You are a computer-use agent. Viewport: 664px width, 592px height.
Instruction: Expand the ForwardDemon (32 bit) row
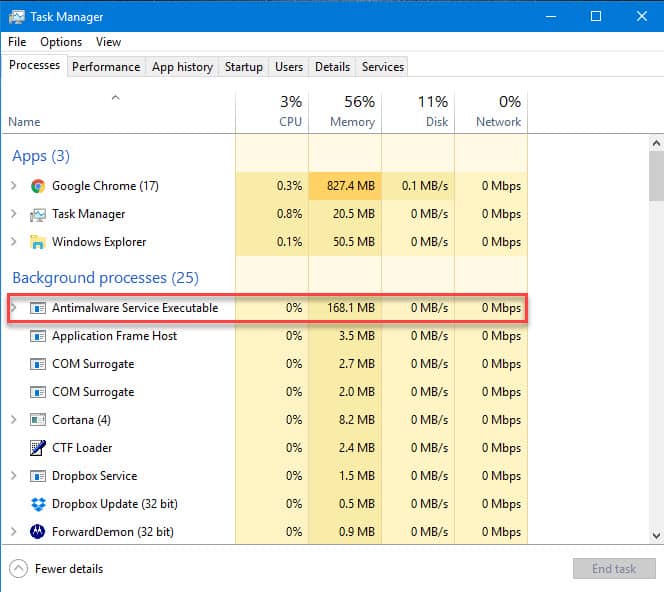(14, 531)
